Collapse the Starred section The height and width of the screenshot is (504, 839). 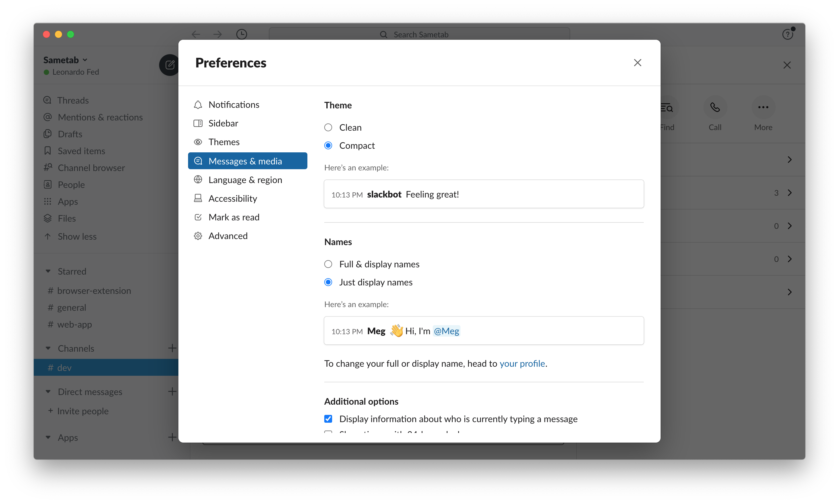[x=48, y=271]
